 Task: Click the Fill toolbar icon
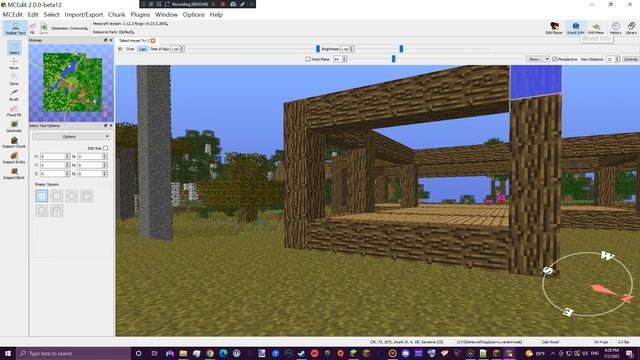pyautogui.click(x=32, y=28)
